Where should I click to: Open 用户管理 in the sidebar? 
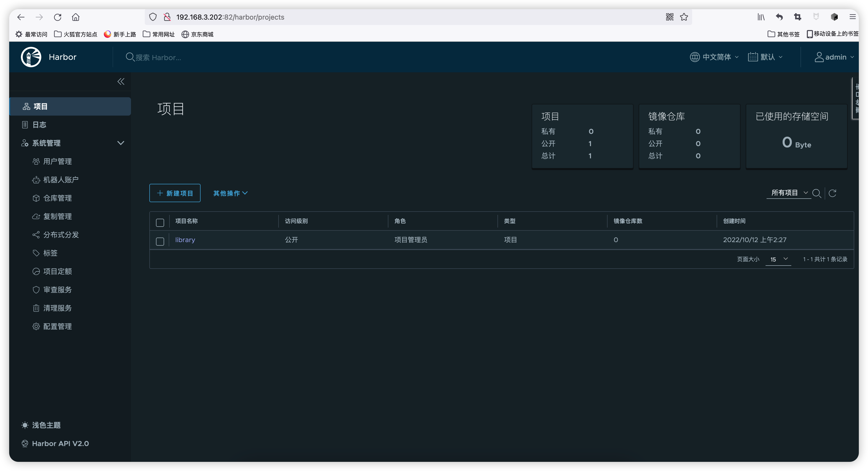pyautogui.click(x=57, y=161)
